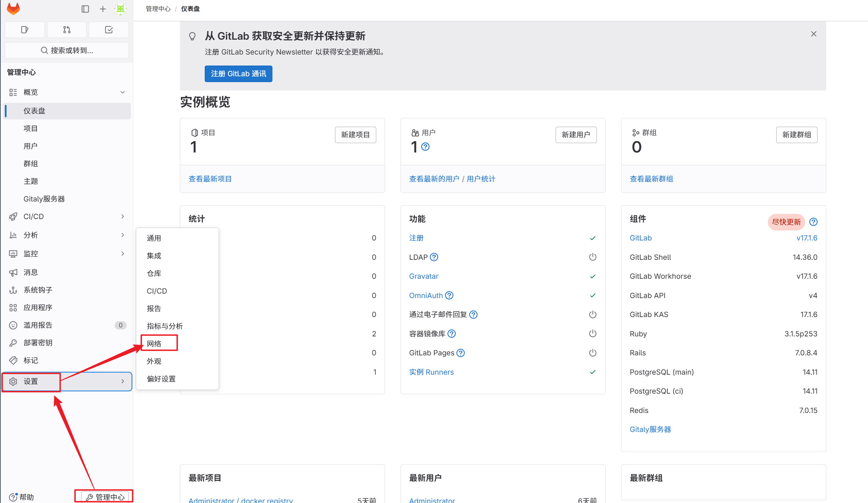This screenshot has height=503, width=868.
Task: Click the plus create-new icon
Action: (103, 9)
